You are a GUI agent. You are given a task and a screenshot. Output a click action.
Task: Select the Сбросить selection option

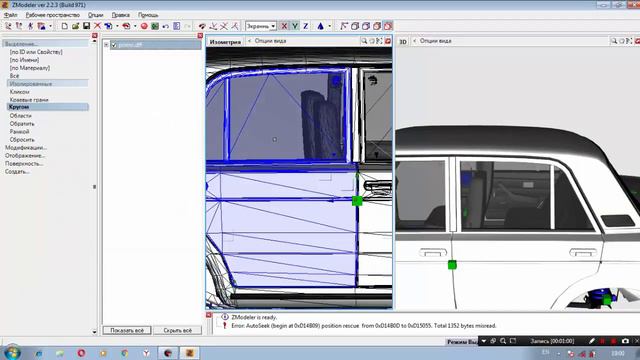coord(22,140)
